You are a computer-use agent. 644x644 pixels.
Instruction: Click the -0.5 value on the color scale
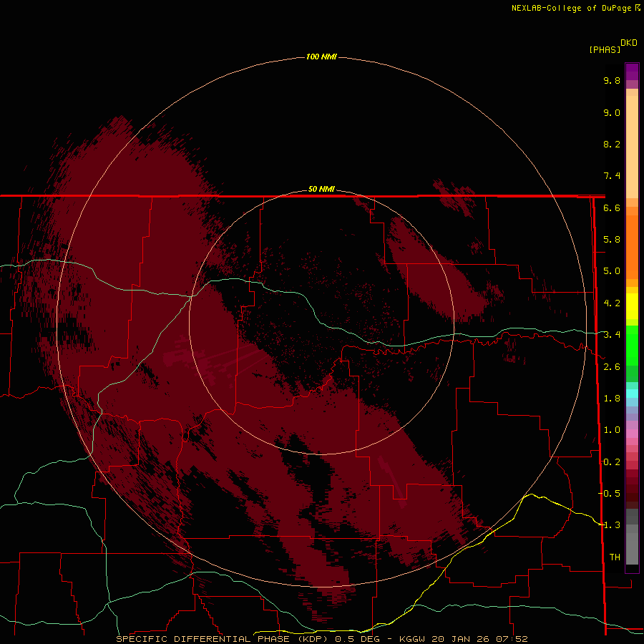pos(609,493)
